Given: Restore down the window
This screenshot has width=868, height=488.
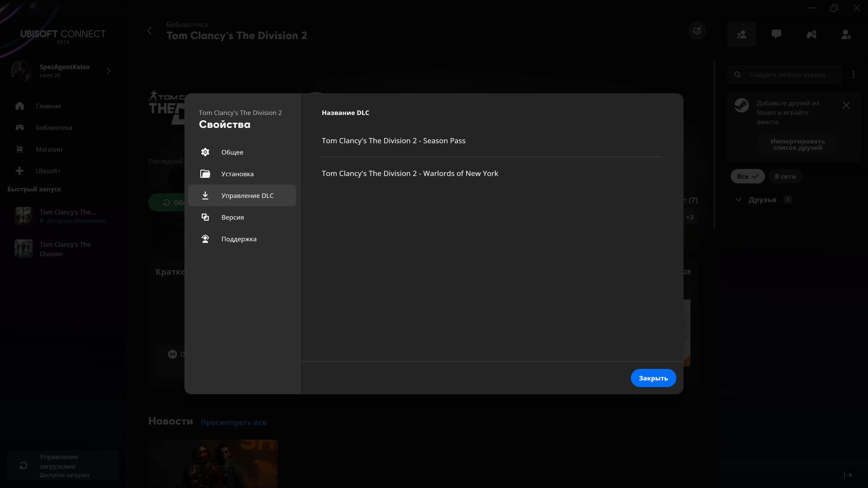Looking at the screenshot, I should 834,8.
